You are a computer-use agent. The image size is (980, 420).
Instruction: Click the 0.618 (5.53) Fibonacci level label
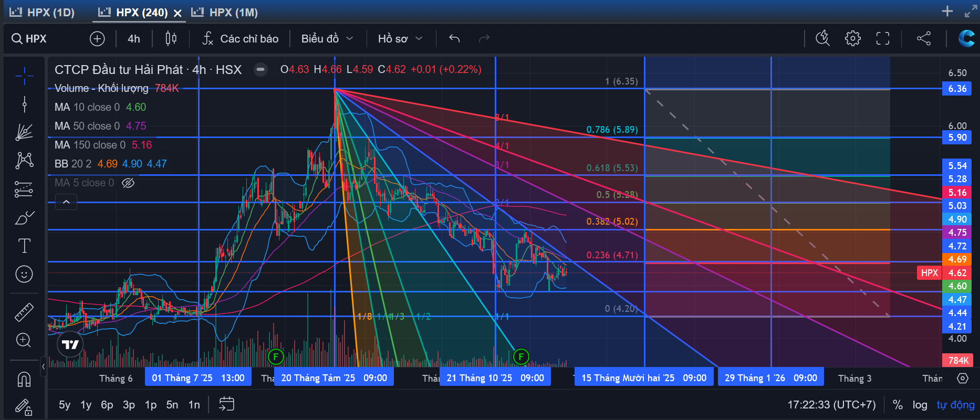pos(612,168)
